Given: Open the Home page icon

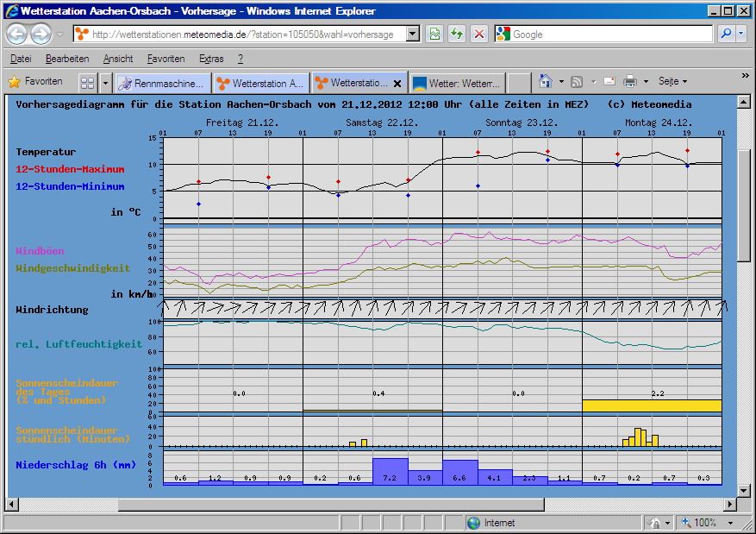Looking at the screenshot, I should pos(546,82).
